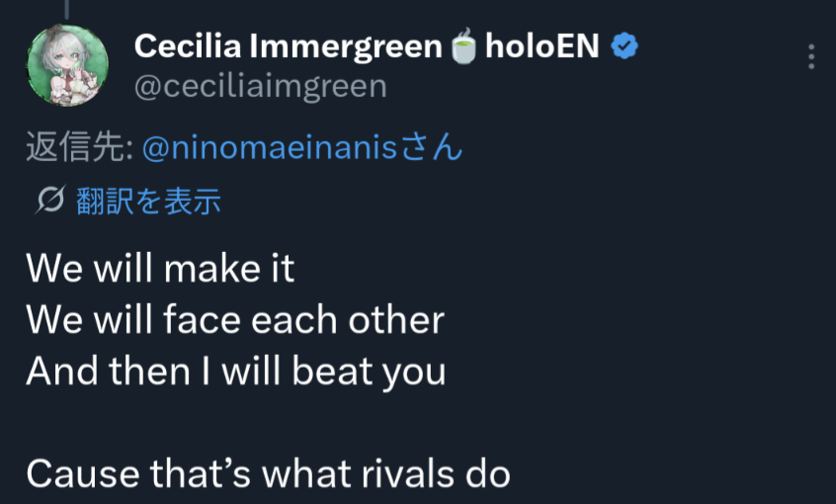Click the line "We will face each other"
Screen dimensions: 836x504
click(235, 319)
